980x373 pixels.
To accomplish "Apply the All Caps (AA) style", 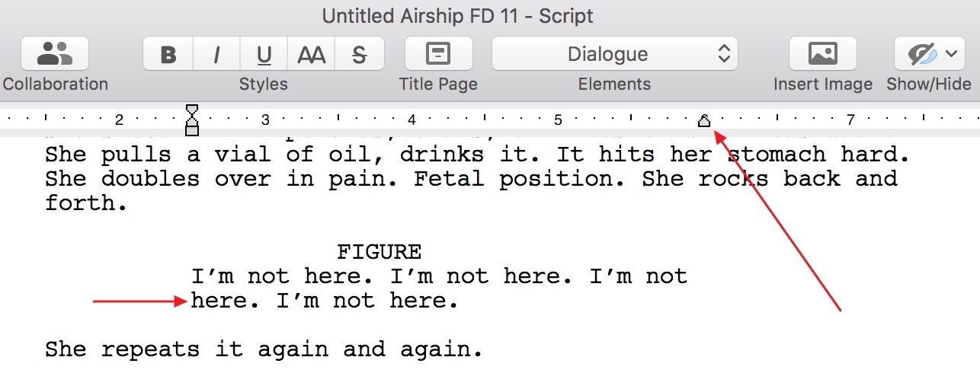I will pos(312,54).
